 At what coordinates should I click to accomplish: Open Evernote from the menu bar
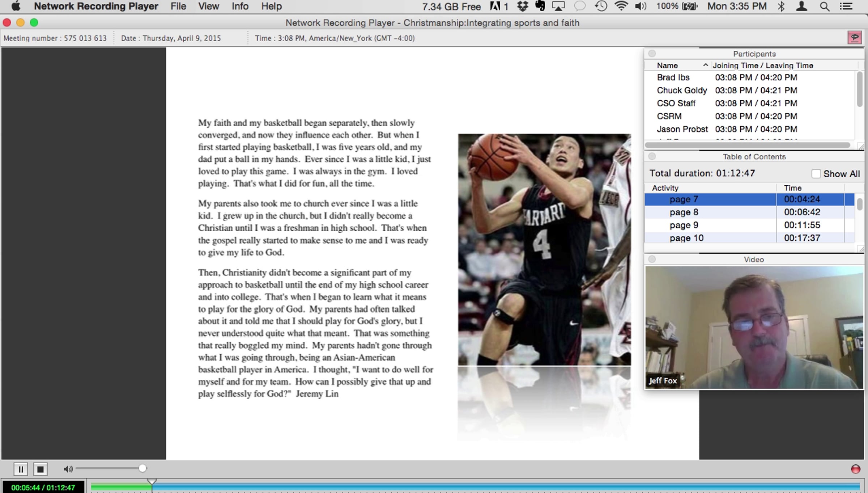(540, 6)
